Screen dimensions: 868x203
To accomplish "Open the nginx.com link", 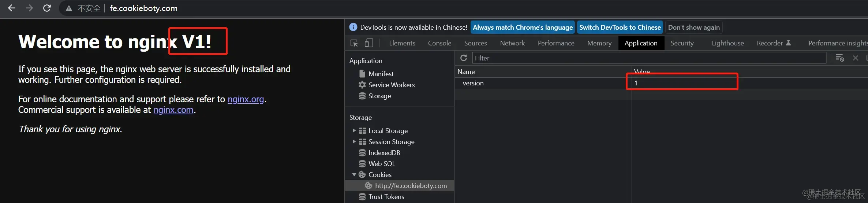I will [173, 110].
